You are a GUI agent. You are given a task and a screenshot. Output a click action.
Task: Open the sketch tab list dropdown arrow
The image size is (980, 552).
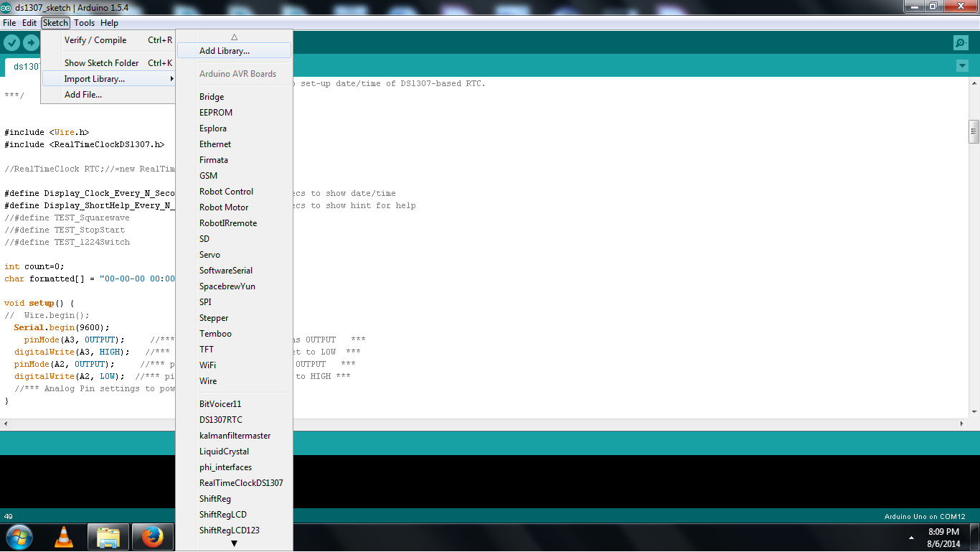point(962,65)
